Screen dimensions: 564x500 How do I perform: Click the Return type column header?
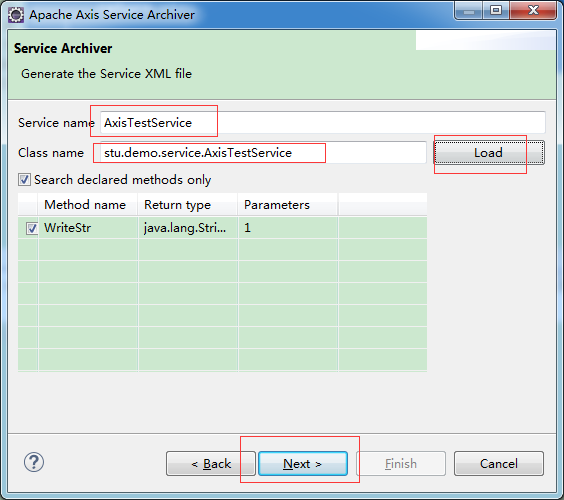pyautogui.click(x=187, y=205)
